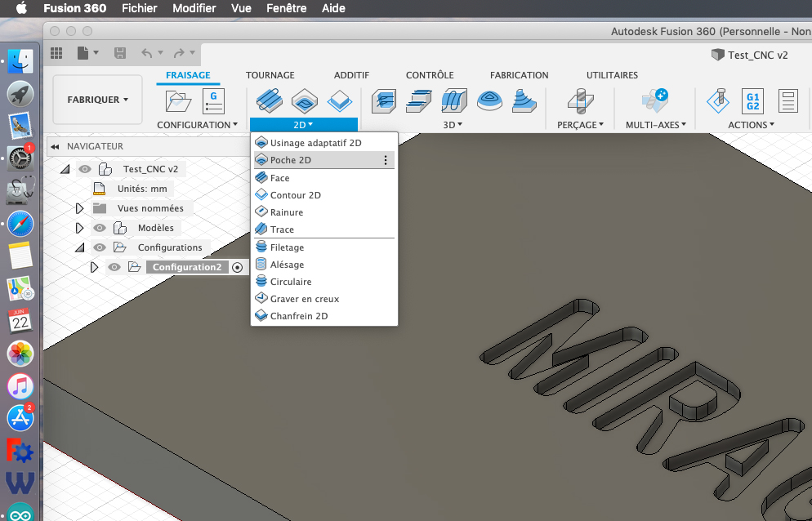812x521 pixels.
Task: Click the Test_CNC v2 document tab
Action: pos(750,55)
